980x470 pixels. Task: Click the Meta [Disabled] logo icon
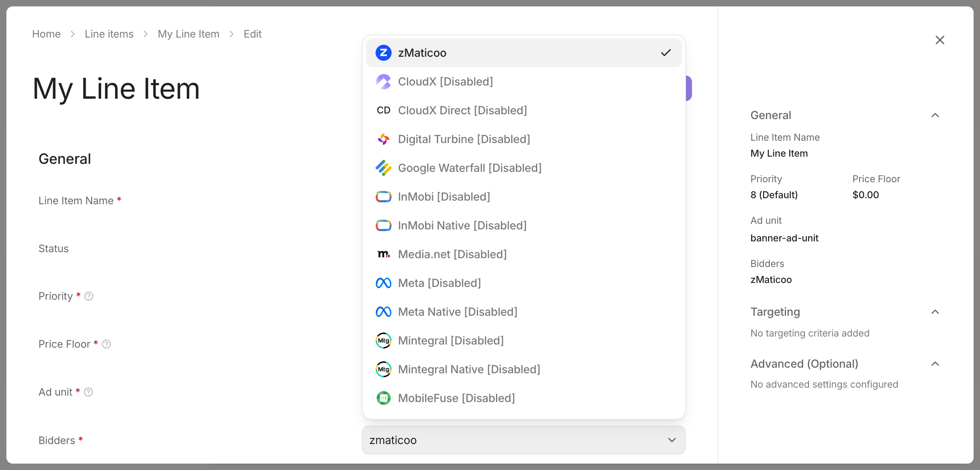(x=383, y=283)
